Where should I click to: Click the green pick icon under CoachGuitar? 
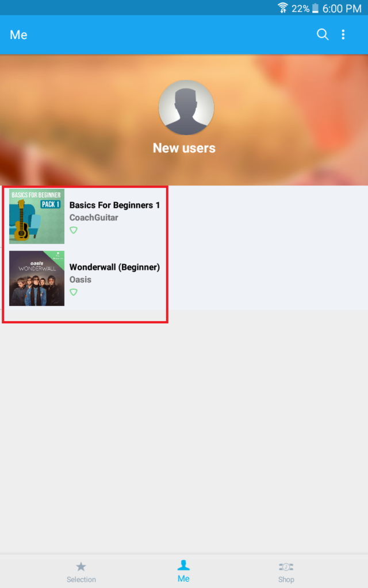[74, 230]
